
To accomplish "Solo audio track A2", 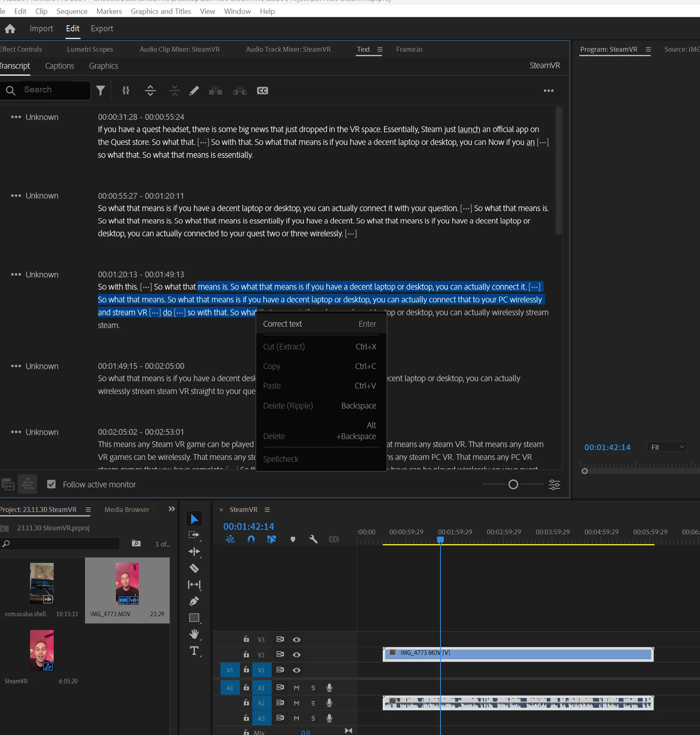I will pyautogui.click(x=313, y=703).
